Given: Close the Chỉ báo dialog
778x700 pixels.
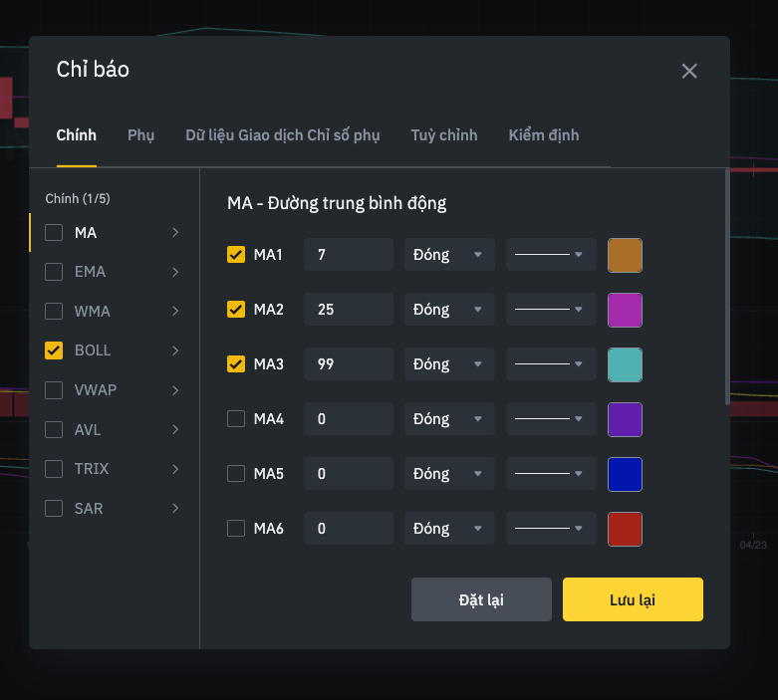Looking at the screenshot, I should click(x=689, y=71).
